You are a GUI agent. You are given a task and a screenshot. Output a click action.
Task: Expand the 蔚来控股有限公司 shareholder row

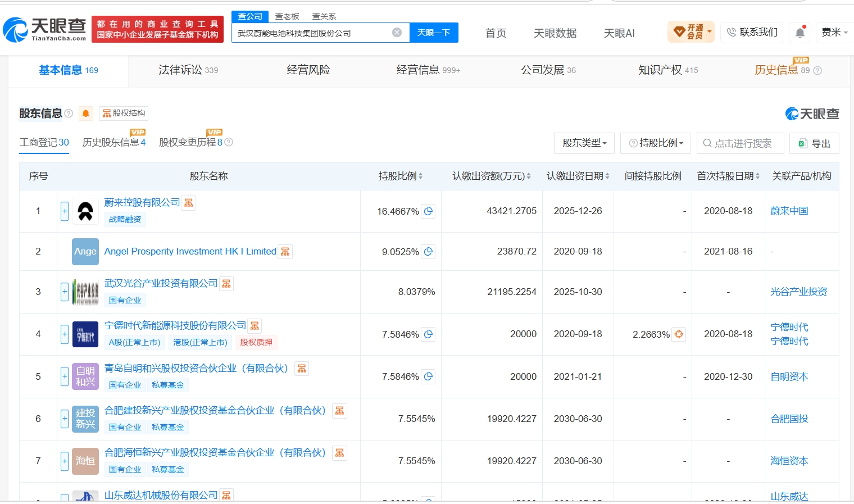[65, 211]
